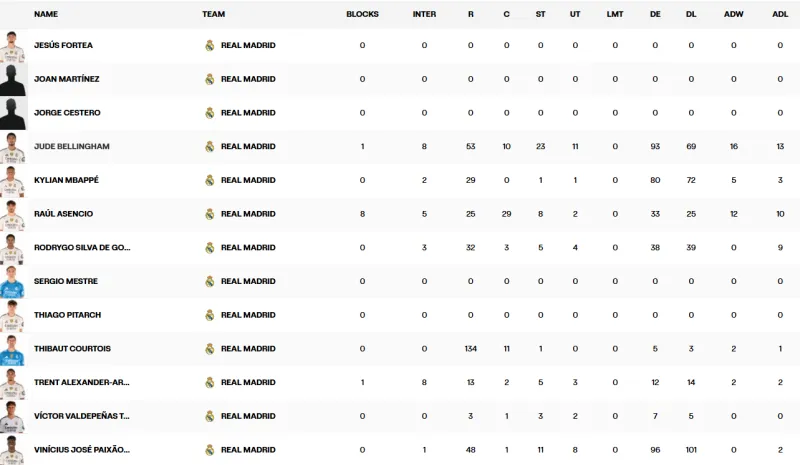Click the club crest in Trent Alexander-Arnold's row
The width and height of the screenshot is (800, 465).
(x=209, y=382)
